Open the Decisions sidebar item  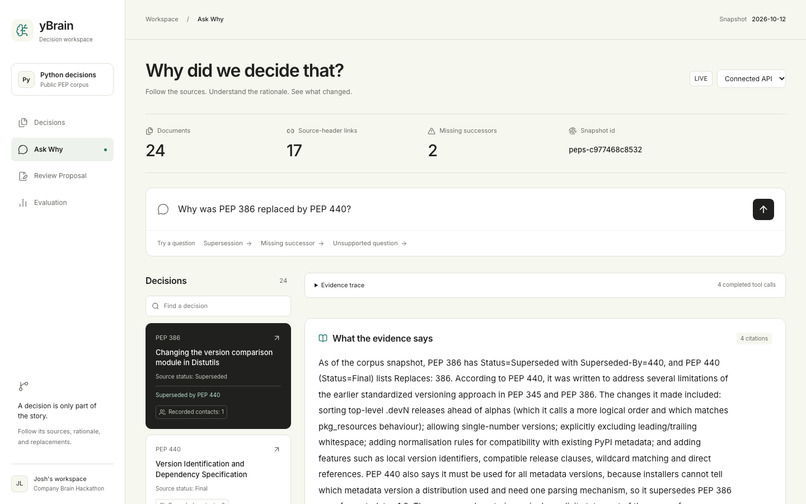point(62,122)
